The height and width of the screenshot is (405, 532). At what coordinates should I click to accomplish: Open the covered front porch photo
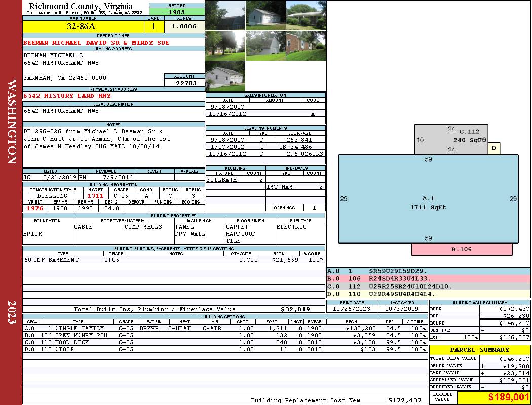point(306,15)
